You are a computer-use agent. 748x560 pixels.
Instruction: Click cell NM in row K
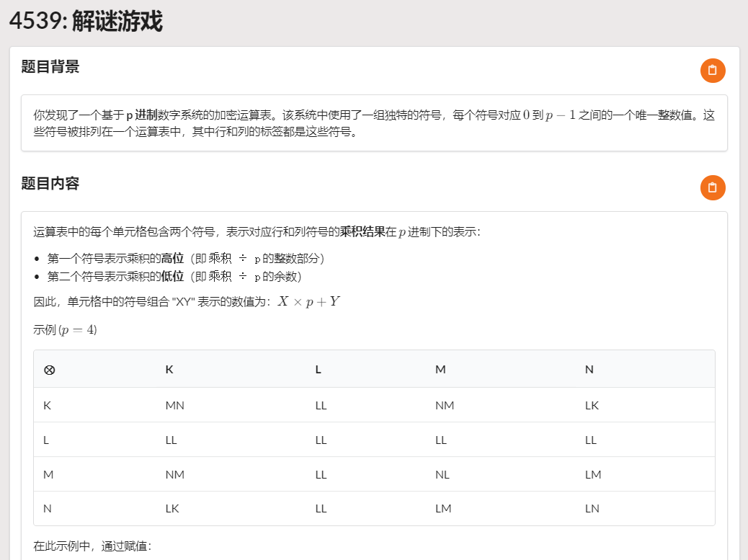coord(445,406)
